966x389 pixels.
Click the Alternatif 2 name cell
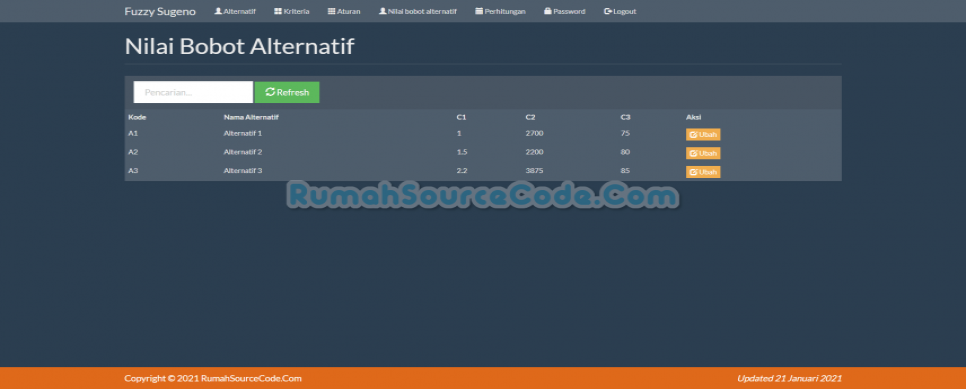pos(243,152)
